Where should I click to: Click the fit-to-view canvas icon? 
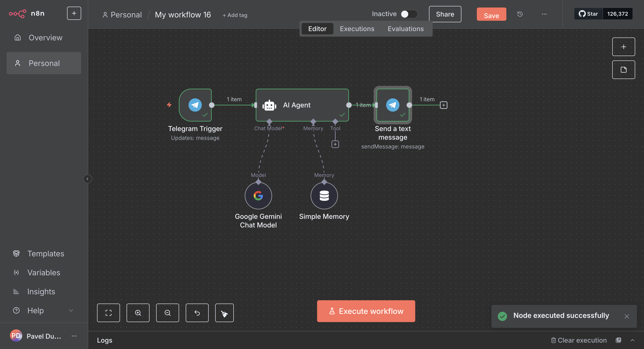[108, 313]
